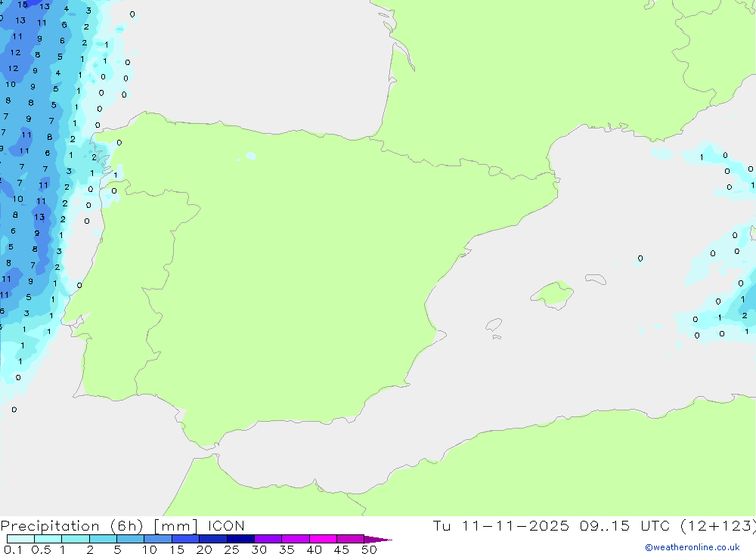
Task: Click the above-50 arrow tip of the legend
Action: (378, 539)
